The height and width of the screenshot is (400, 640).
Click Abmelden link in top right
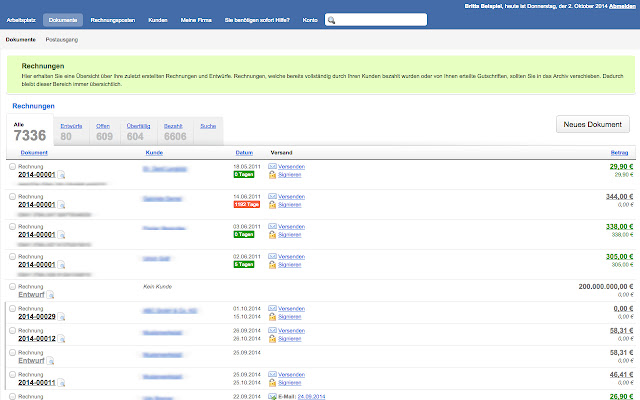(x=622, y=6)
